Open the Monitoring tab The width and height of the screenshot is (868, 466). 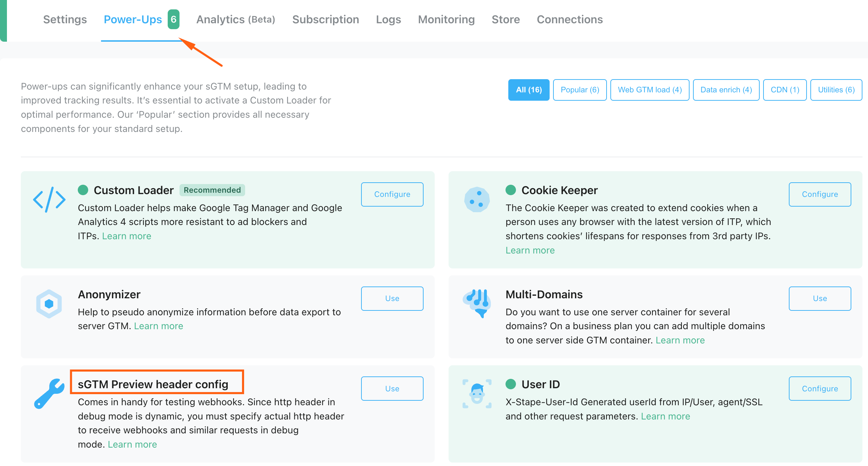pyautogui.click(x=446, y=19)
